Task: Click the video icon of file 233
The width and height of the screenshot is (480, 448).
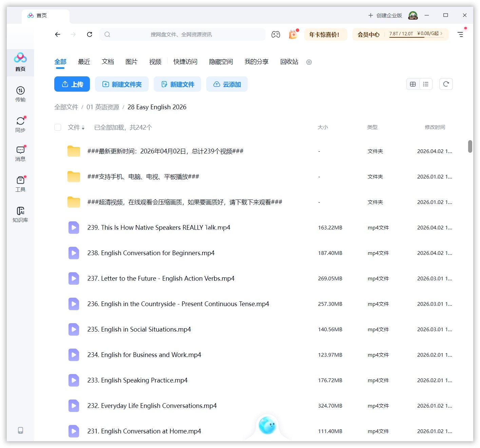Action: [x=74, y=380]
